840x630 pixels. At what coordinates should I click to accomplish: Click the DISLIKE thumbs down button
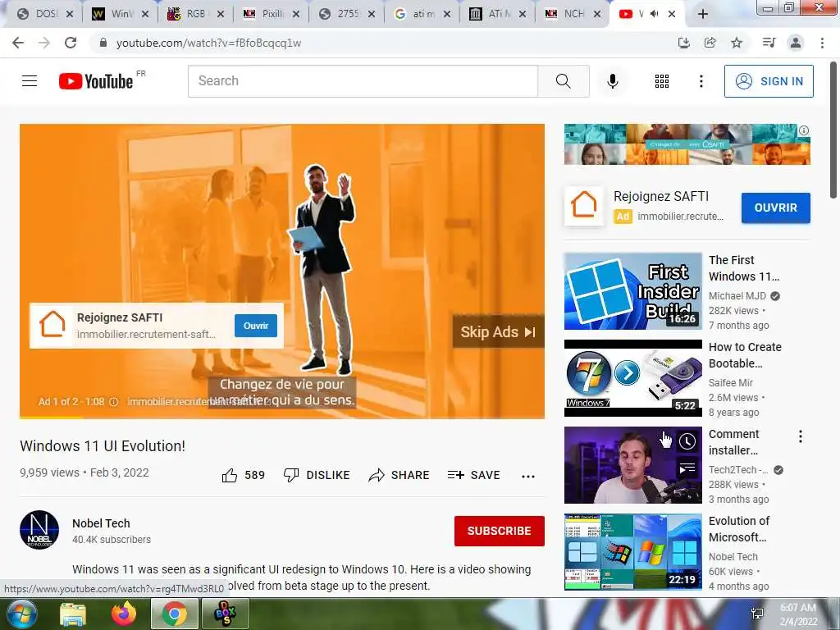tap(317, 475)
